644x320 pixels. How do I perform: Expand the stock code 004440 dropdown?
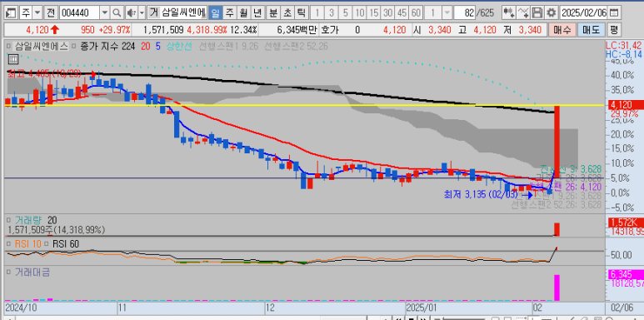click(104, 12)
